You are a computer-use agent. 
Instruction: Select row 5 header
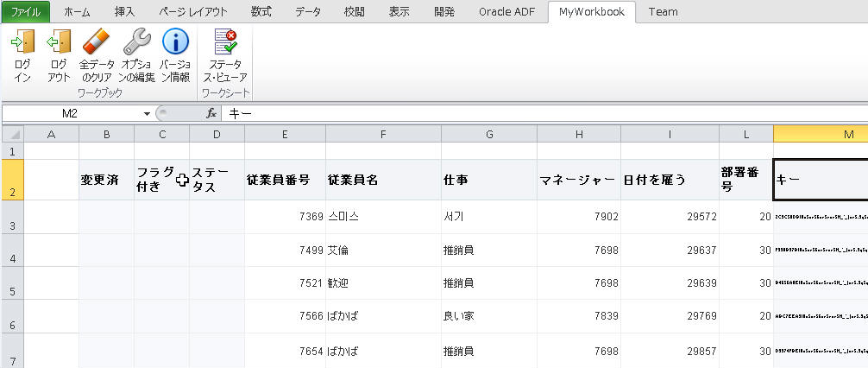coord(12,283)
